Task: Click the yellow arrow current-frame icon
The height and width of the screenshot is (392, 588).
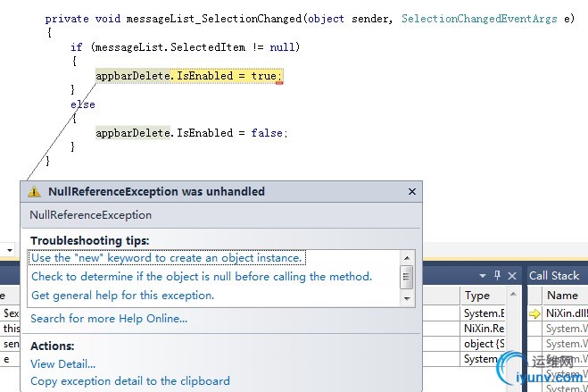Action: coord(535,314)
